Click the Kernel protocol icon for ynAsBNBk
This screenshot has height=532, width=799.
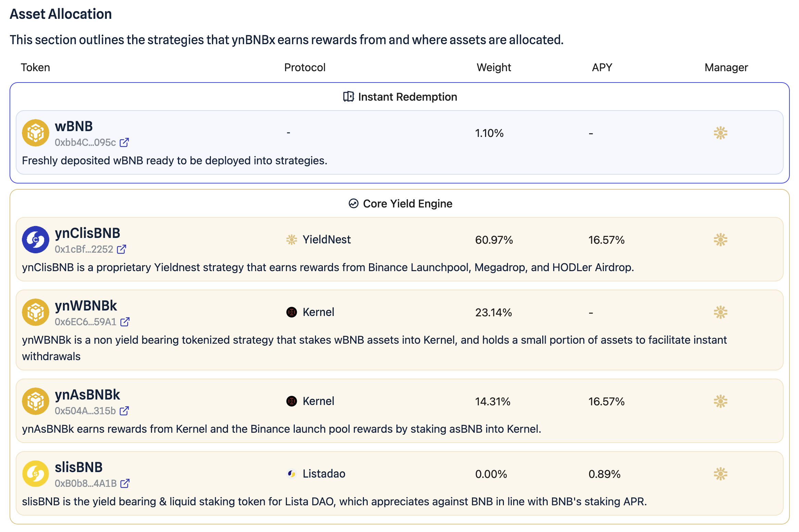tap(292, 401)
